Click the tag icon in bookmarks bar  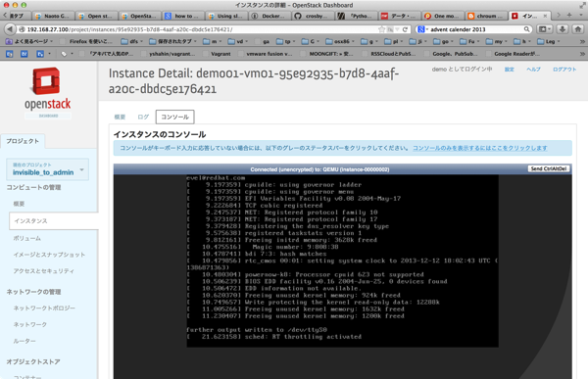pos(64,54)
